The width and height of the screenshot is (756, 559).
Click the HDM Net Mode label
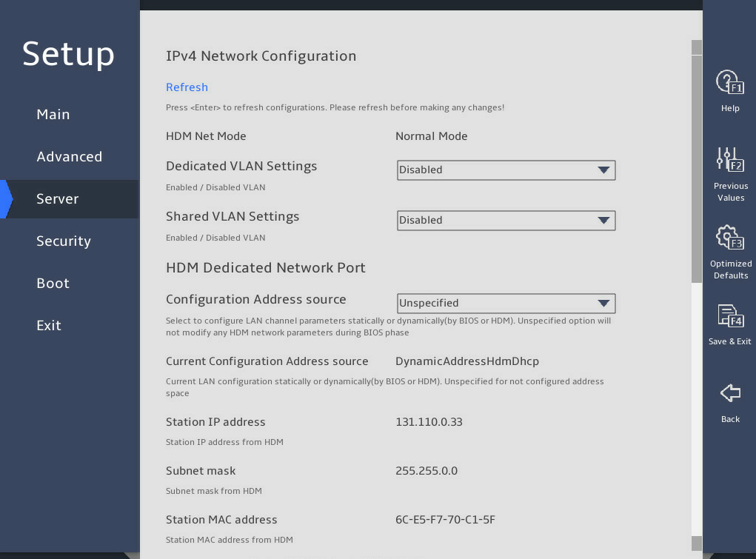coord(206,136)
